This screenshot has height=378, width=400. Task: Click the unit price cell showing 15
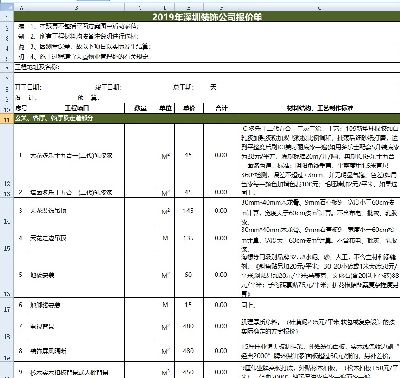point(188,305)
